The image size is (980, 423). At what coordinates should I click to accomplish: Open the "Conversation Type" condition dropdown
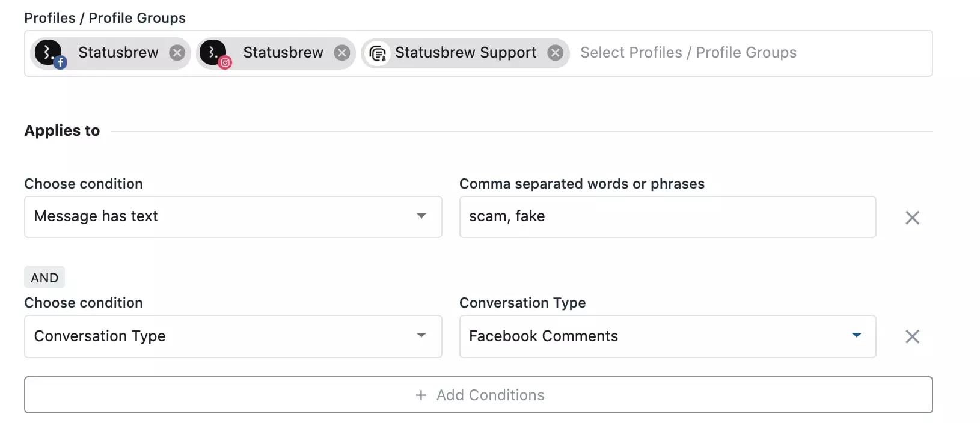(x=233, y=336)
